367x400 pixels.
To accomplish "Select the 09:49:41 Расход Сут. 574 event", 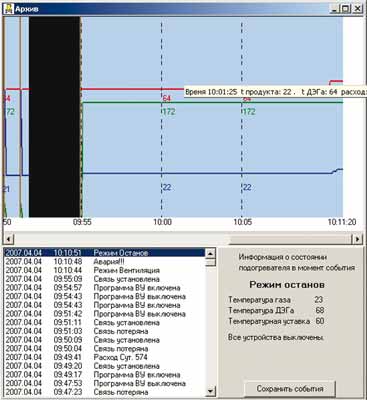I will pos(105,357).
